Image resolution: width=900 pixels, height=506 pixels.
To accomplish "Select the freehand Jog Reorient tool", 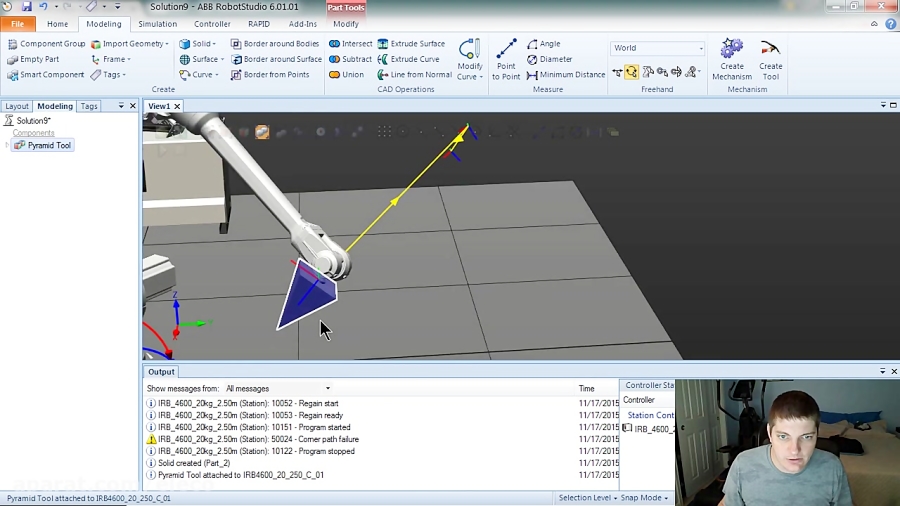I will click(x=676, y=72).
